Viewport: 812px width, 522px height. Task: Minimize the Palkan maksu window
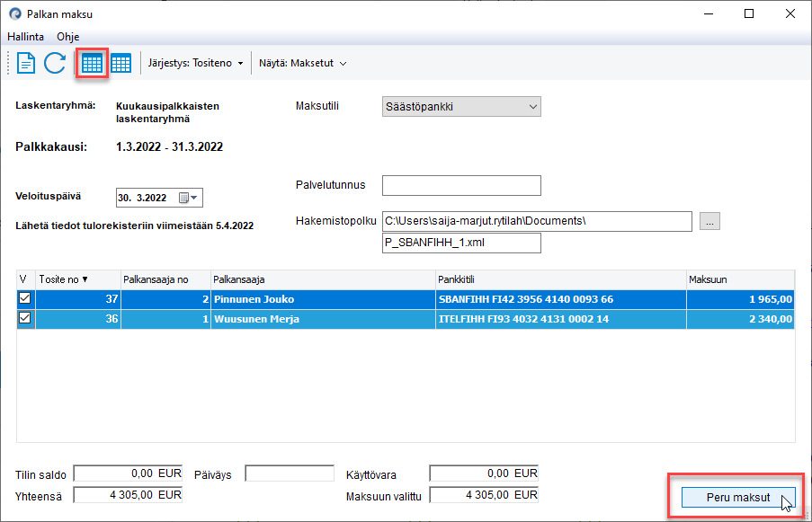(x=709, y=14)
